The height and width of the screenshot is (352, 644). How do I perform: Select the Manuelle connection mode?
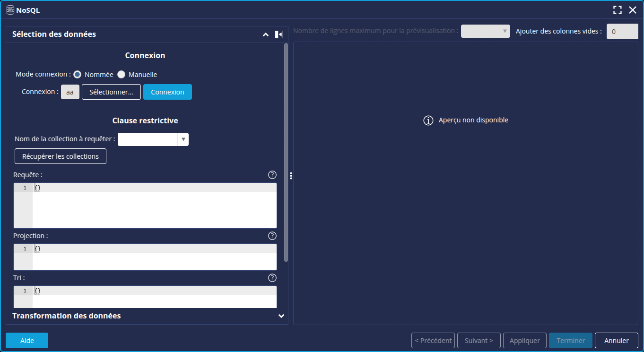122,75
